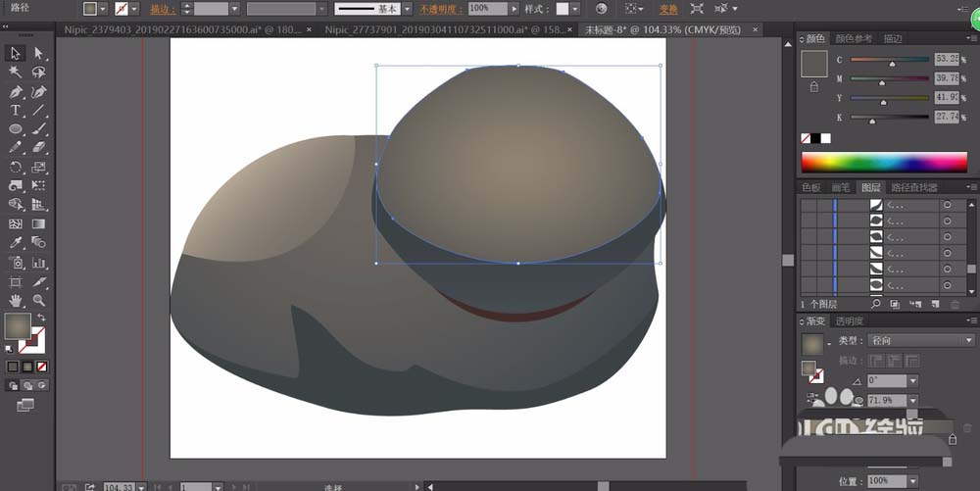Click the 变换 link in control bar

[x=668, y=8]
